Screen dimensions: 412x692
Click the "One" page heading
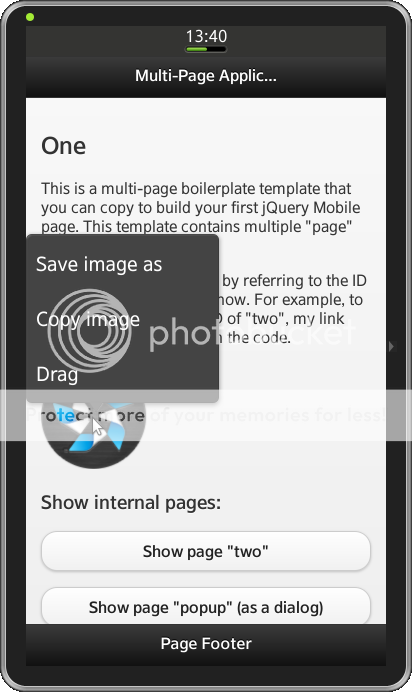coord(64,146)
